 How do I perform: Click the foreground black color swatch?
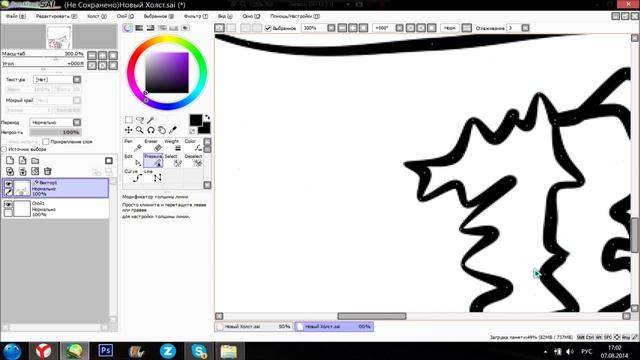pos(196,120)
